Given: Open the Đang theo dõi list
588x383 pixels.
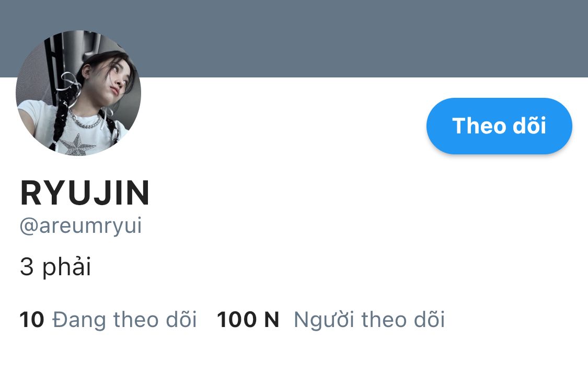Looking at the screenshot, I should pyautogui.click(x=108, y=320).
